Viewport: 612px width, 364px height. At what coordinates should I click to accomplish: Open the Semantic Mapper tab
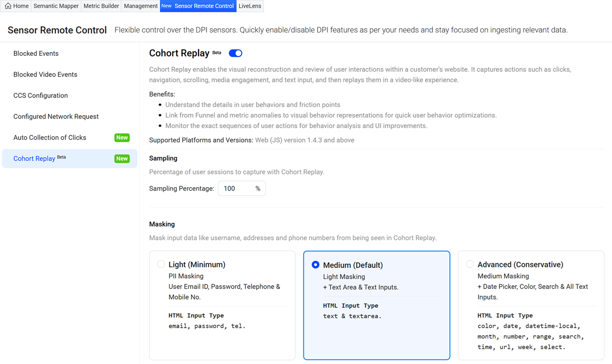pos(56,6)
